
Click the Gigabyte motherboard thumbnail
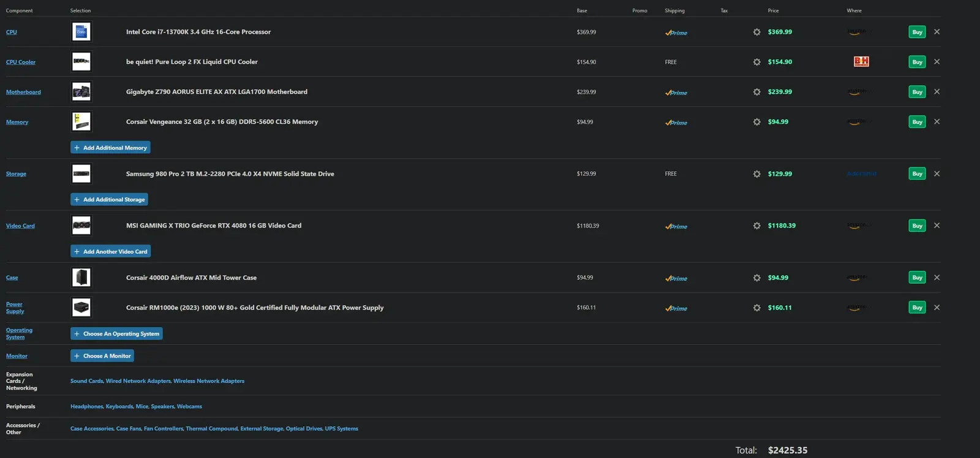(81, 92)
